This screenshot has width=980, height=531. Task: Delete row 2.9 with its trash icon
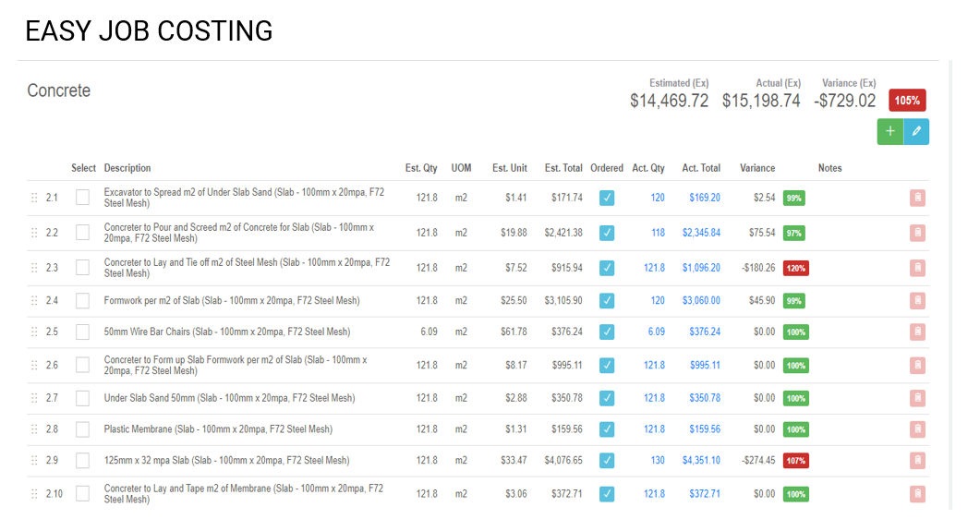coord(917,461)
